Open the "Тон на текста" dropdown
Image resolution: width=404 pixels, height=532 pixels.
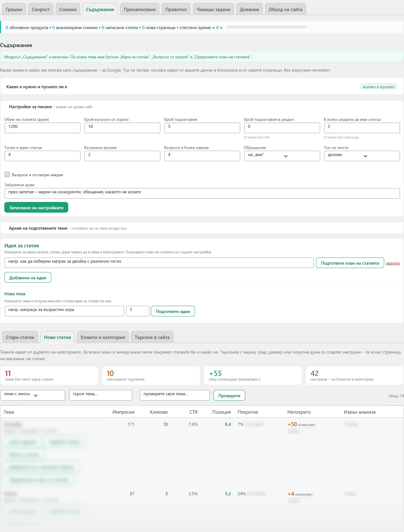pos(362,156)
